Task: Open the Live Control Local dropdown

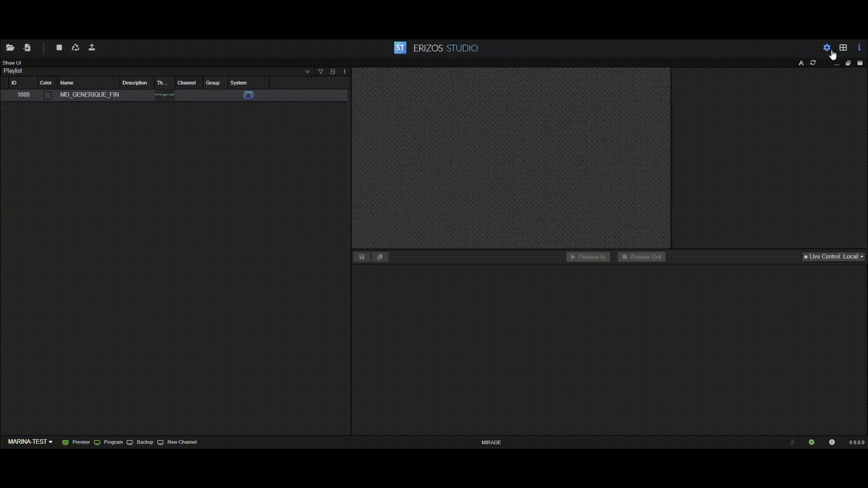Action: [x=834, y=257]
